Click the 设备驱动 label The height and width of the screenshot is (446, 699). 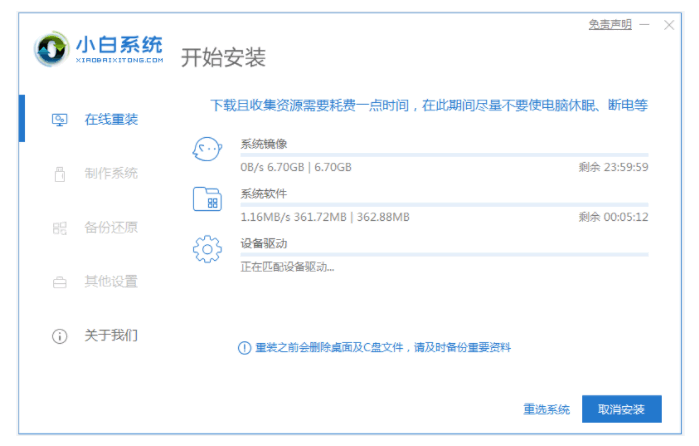[264, 244]
